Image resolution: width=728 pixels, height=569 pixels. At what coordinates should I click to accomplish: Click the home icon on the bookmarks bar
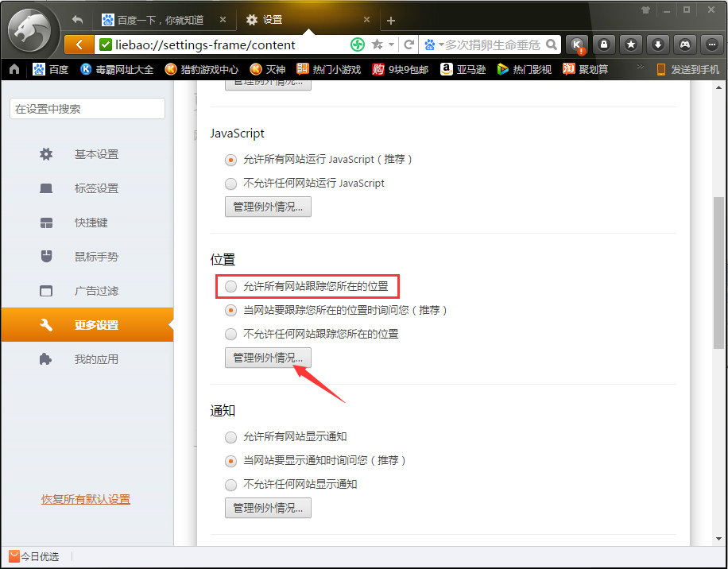tap(13, 70)
